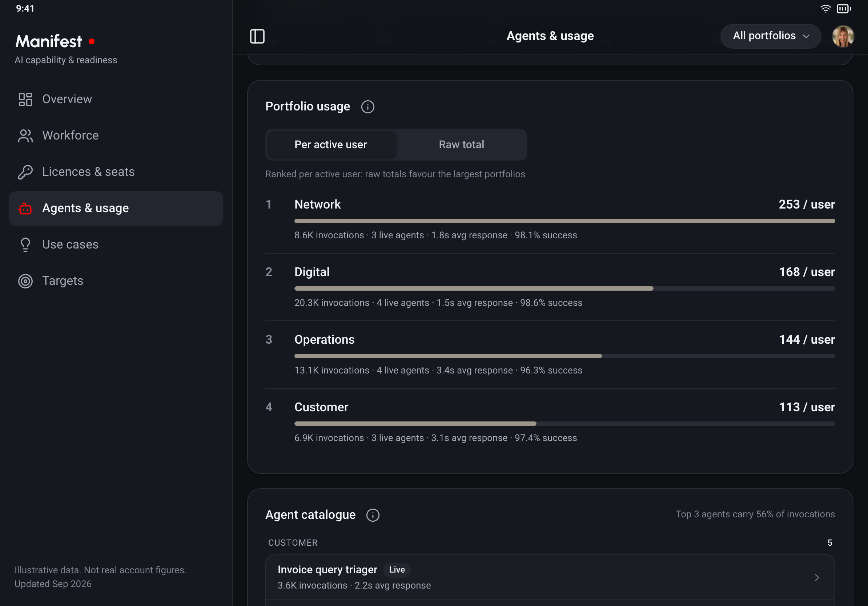The width and height of the screenshot is (868, 606).
Task: Select Agents & usage nav item
Action: [116, 208]
